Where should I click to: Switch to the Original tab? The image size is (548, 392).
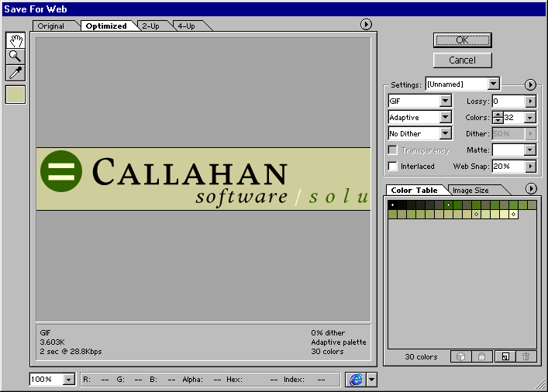[51, 26]
